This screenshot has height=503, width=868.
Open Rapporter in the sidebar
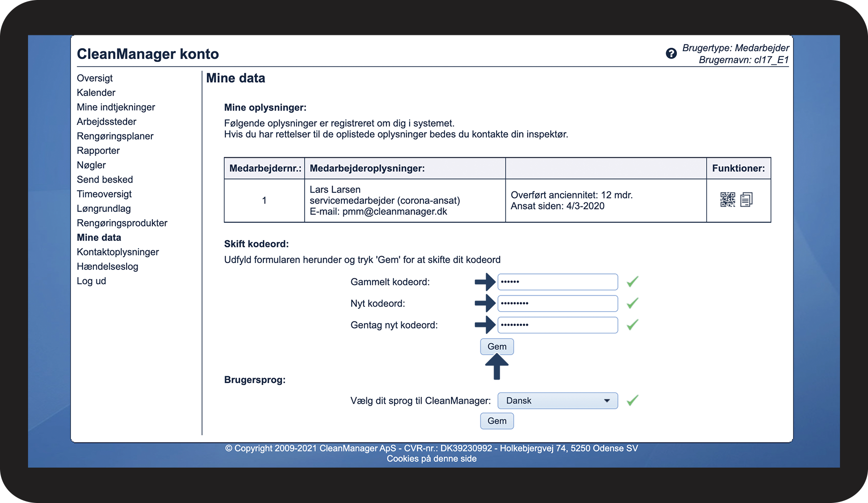coord(98,150)
